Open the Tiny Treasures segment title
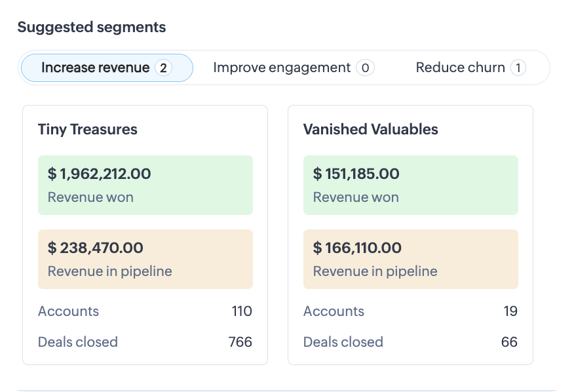 coord(88,129)
